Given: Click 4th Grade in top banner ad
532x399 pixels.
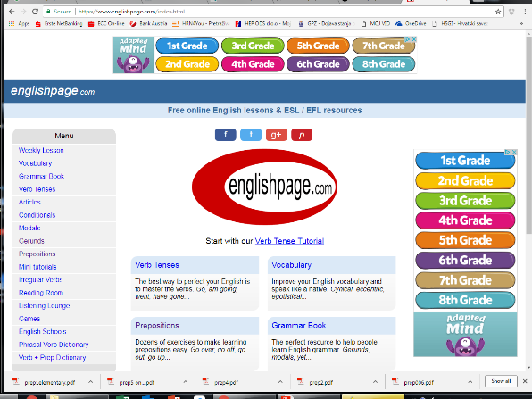Looking at the screenshot, I should tap(253, 64).
